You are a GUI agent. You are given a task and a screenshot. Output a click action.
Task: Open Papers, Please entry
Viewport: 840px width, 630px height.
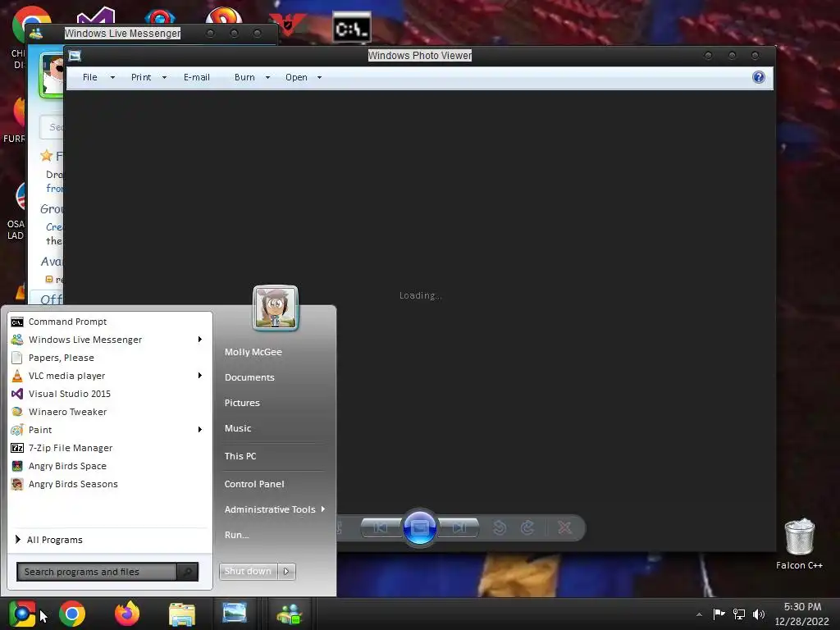[110, 358]
